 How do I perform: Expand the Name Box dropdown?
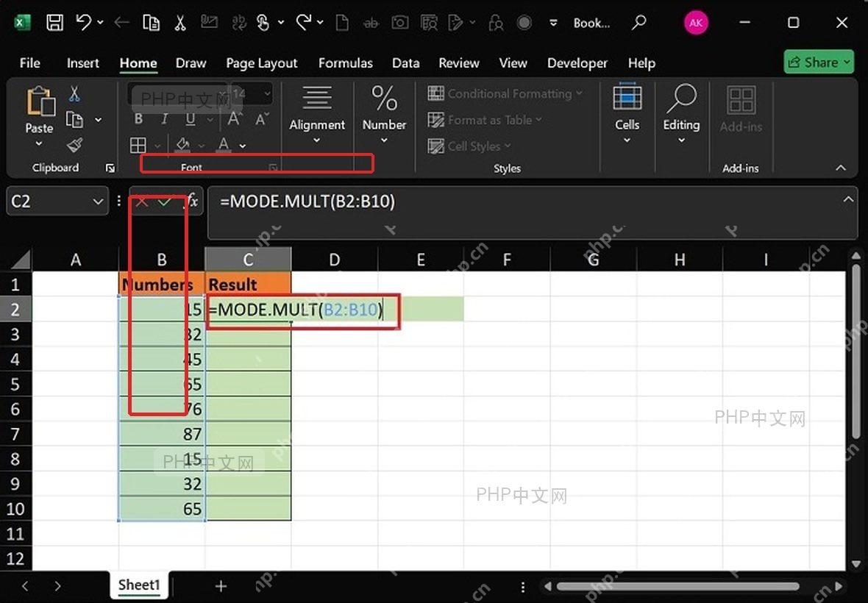click(97, 201)
